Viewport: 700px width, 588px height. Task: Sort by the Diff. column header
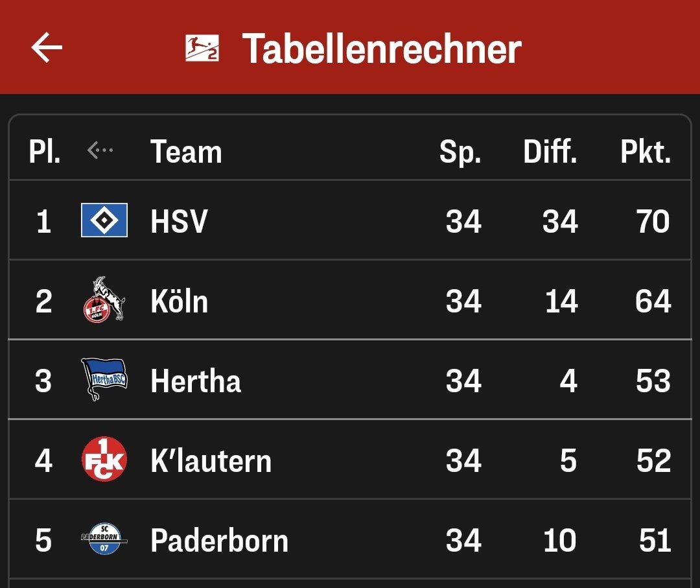(x=550, y=152)
